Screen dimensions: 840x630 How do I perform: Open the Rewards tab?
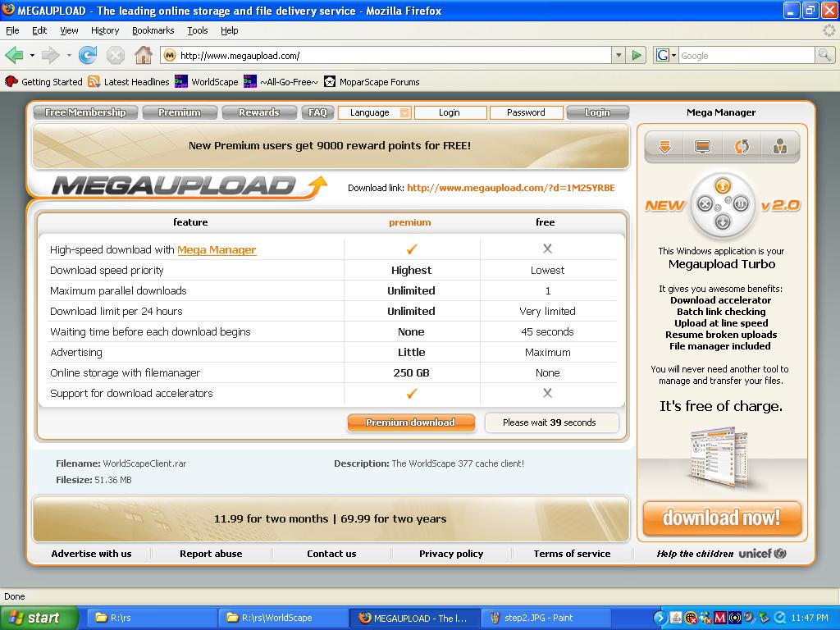pos(258,112)
